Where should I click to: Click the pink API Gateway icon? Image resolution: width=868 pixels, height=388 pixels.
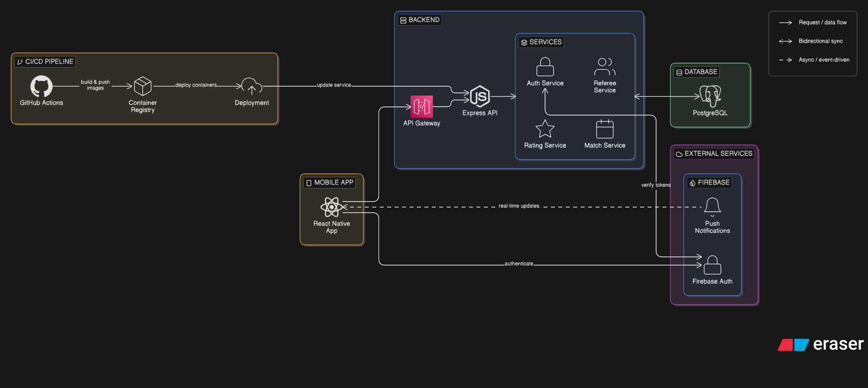(x=422, y=107)
